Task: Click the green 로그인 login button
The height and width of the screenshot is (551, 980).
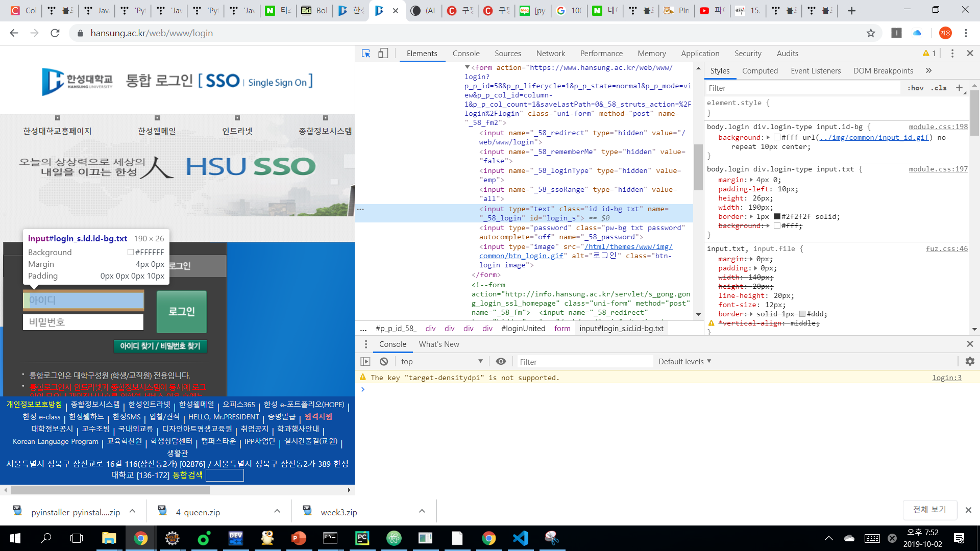Action: point(182,312)
